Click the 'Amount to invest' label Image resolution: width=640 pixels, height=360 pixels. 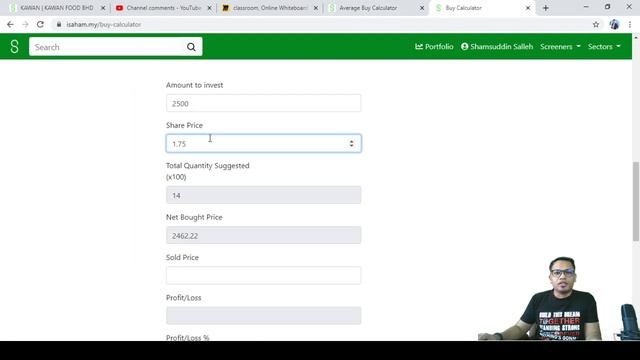[194, 85]
